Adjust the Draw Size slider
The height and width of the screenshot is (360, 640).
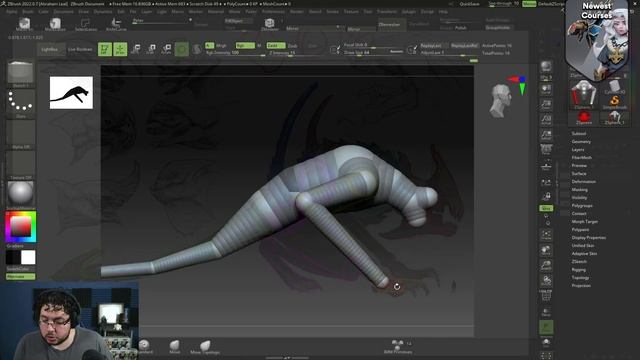coord(373,53)
